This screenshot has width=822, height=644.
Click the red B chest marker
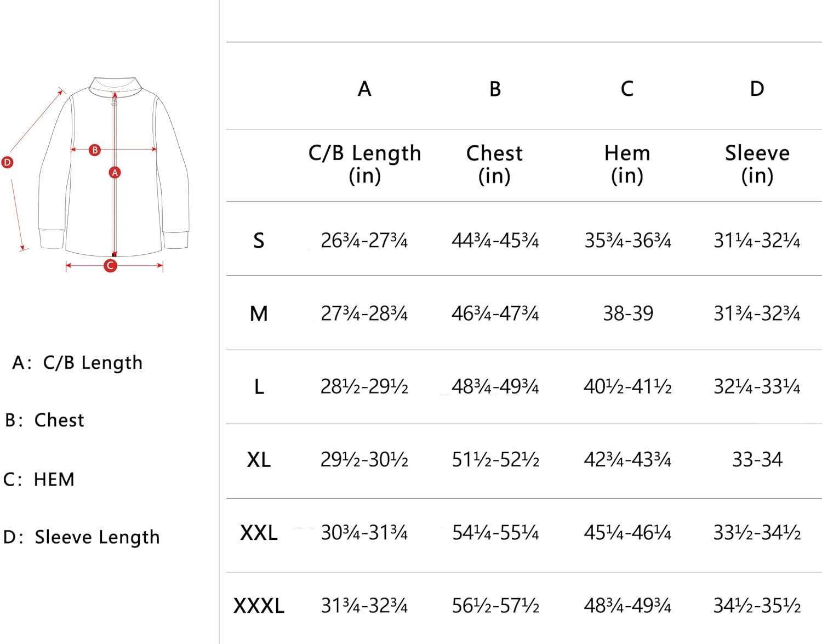coord(95,150)
